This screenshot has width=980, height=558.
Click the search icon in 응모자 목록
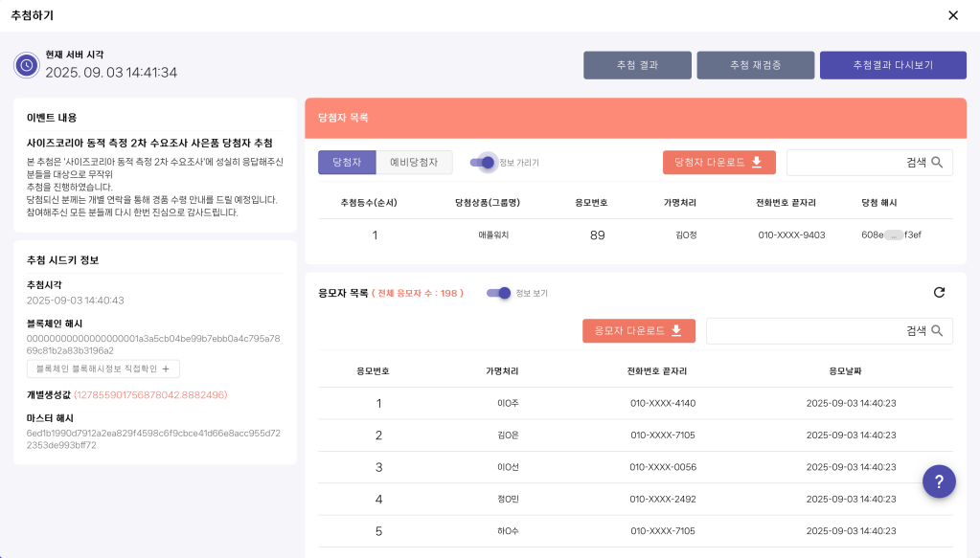tap(937, 331)
